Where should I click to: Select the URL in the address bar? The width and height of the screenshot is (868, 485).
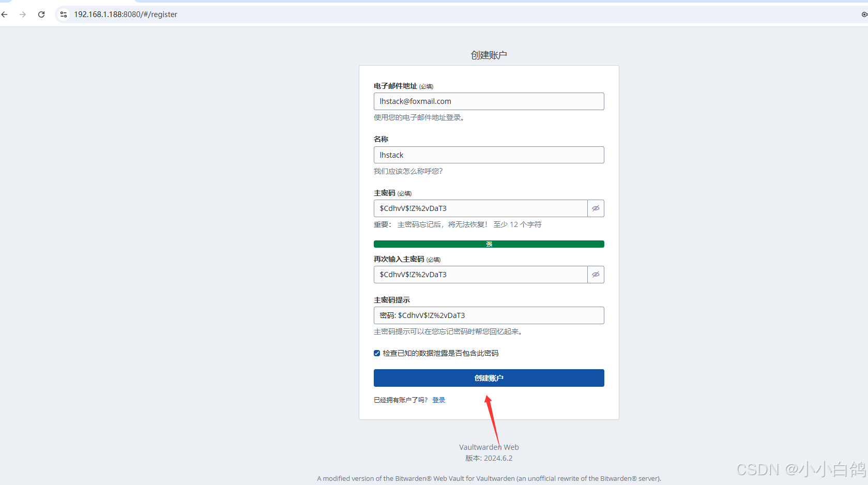tap(126, 14)
